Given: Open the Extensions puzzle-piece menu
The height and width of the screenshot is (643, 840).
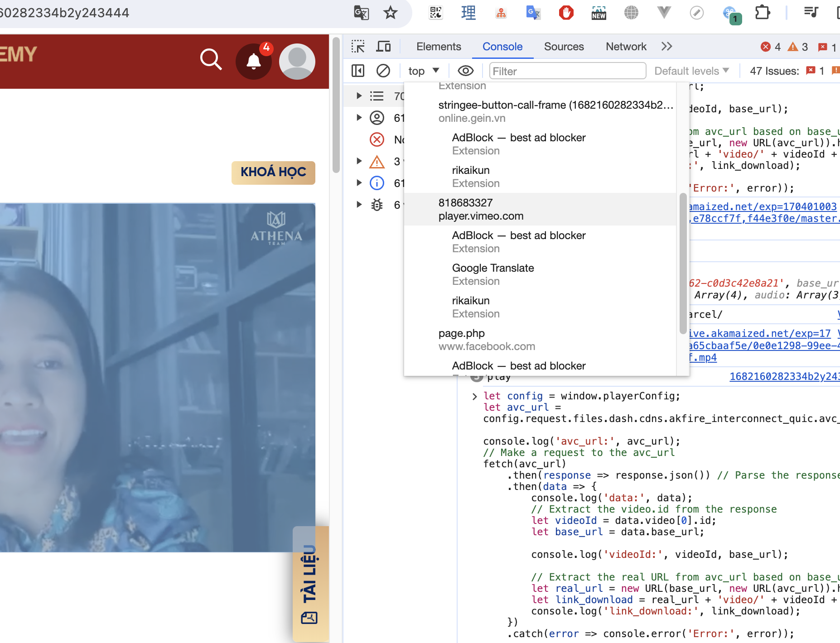Looking at the screenshot, I should click(x=763, y=13).
